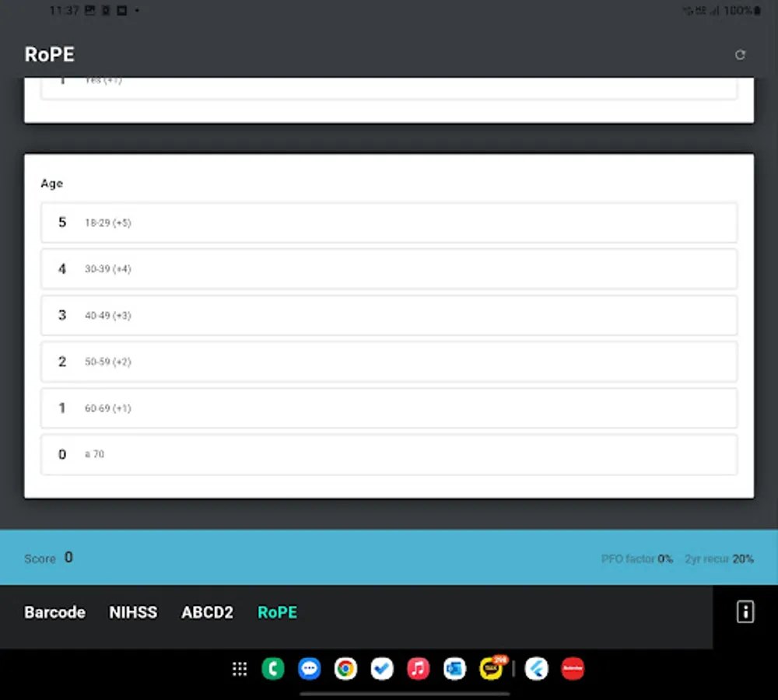Switch to the NIHSS tab

click(x=133, y=612)
